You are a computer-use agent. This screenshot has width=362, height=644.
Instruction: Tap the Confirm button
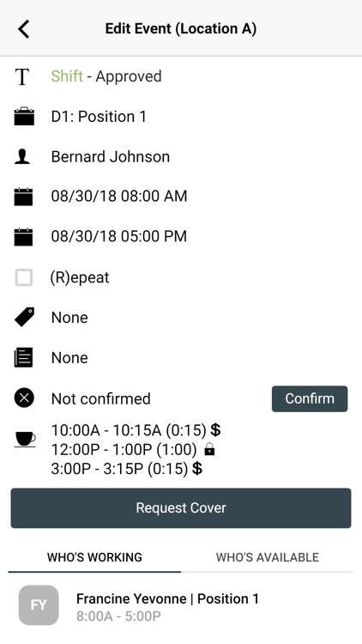pos(310,398)
